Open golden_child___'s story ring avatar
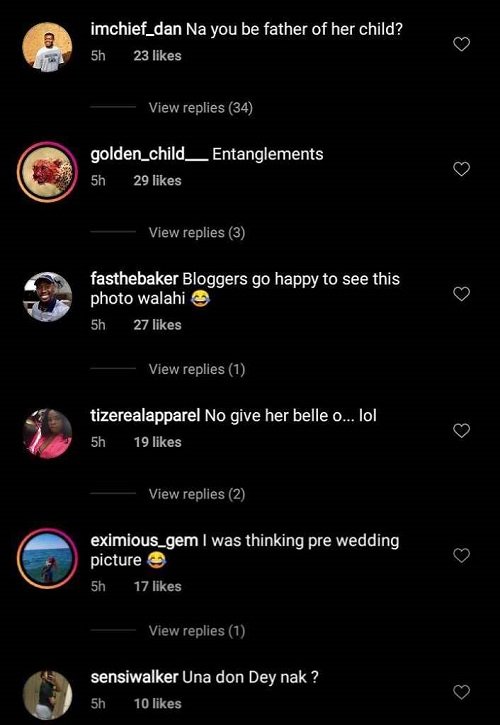 (47, 172)
